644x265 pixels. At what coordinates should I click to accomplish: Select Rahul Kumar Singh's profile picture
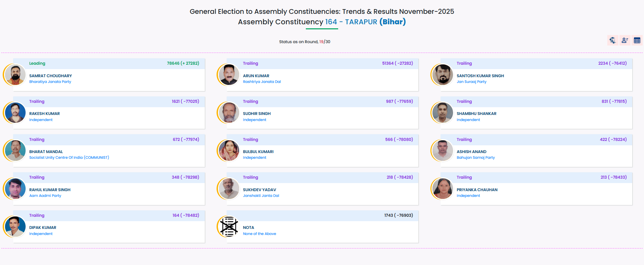15,189
